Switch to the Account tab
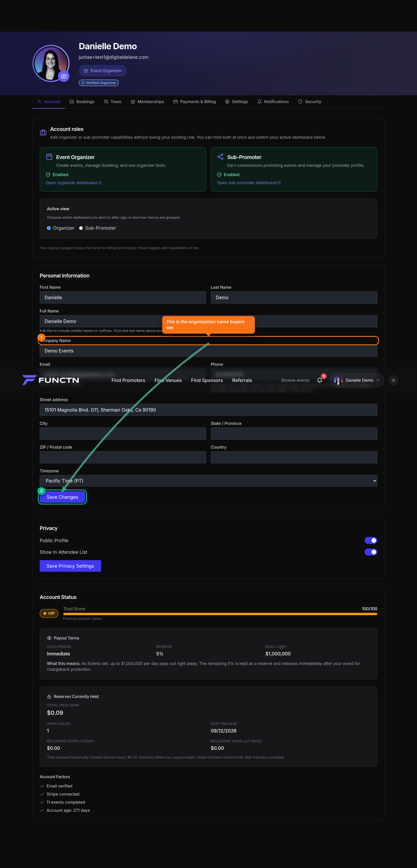The image size is (417, 868). 49,102
